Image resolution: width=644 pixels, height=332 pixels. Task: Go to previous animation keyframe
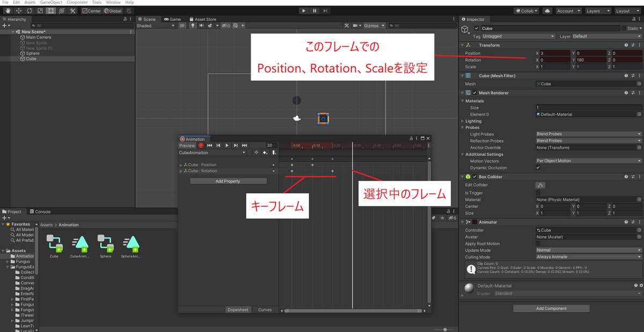(218, 146)
